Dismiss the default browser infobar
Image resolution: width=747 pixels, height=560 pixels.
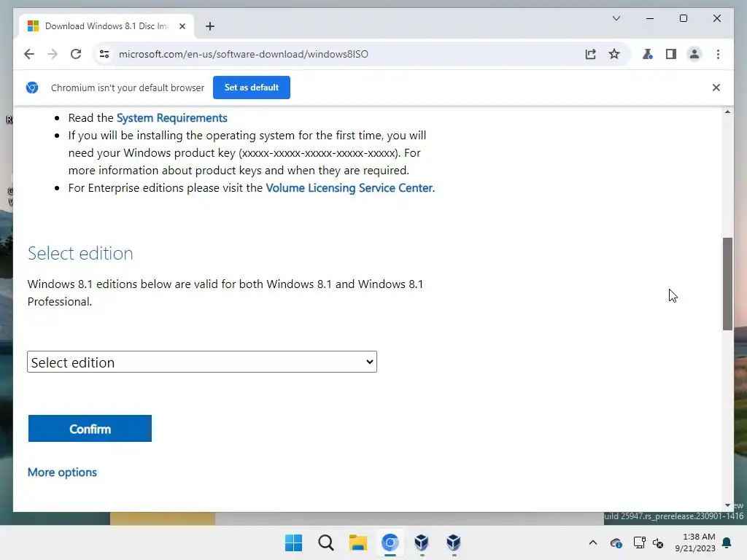[x=716, y=87]
